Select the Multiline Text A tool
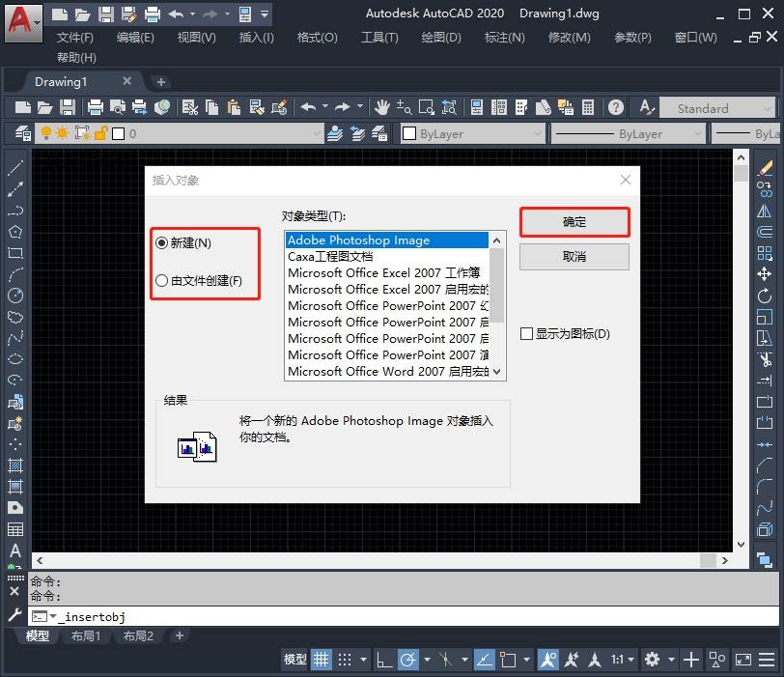The height and width of the screenshot is (677, 784). point(15,550)
